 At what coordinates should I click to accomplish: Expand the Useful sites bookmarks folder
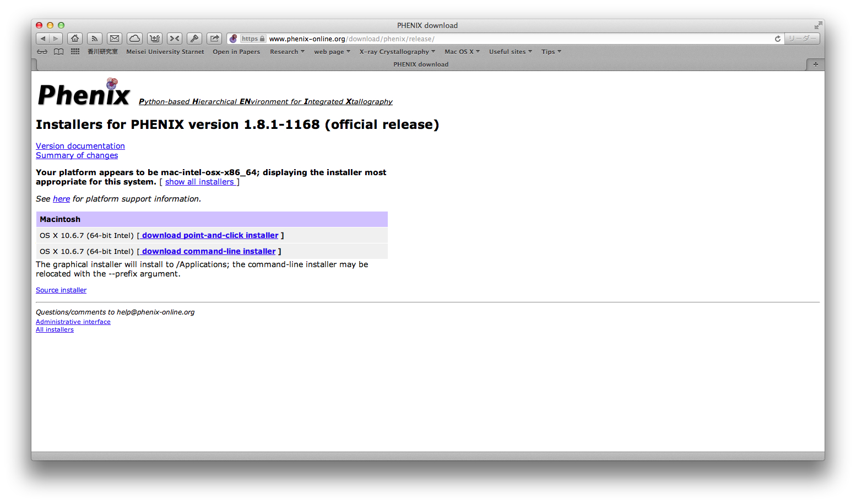(511, 52)
